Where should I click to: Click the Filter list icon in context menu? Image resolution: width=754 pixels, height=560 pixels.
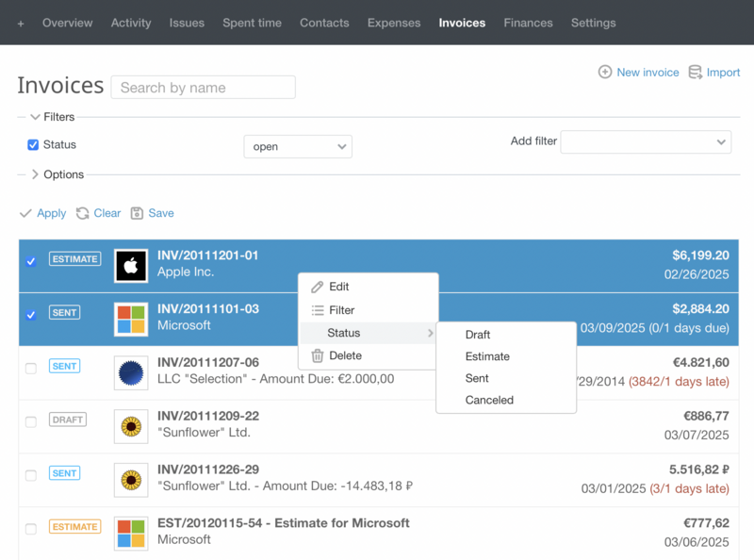(x=318, y=310)
